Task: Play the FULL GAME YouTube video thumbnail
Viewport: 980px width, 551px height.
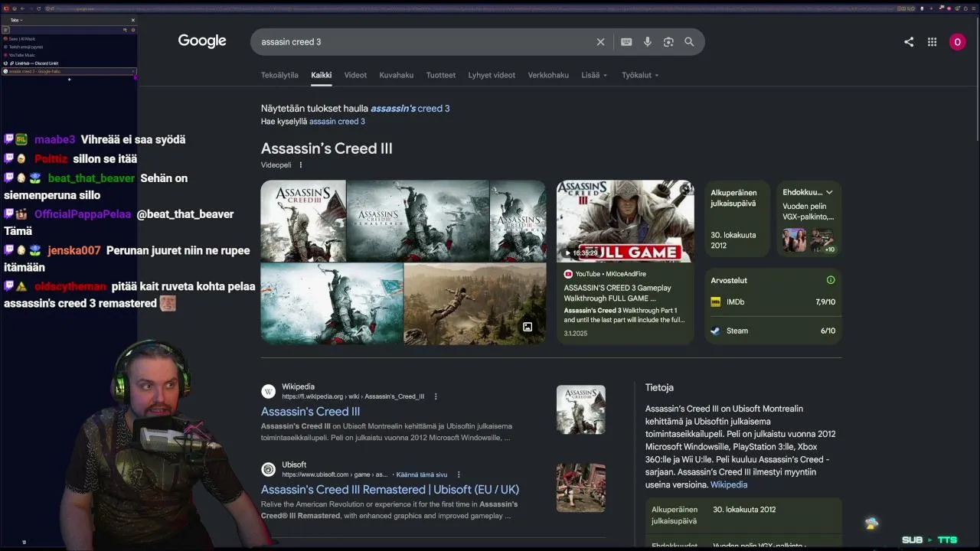Action: click(x=626, y=221)
